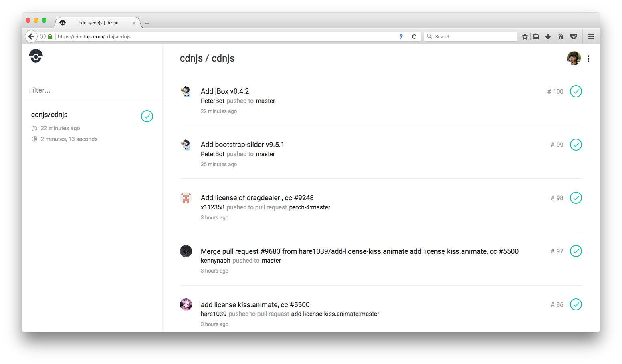622x364 pixels.
Task: Click the duration timer icon in the sidebar
Action: coord(34,139)
